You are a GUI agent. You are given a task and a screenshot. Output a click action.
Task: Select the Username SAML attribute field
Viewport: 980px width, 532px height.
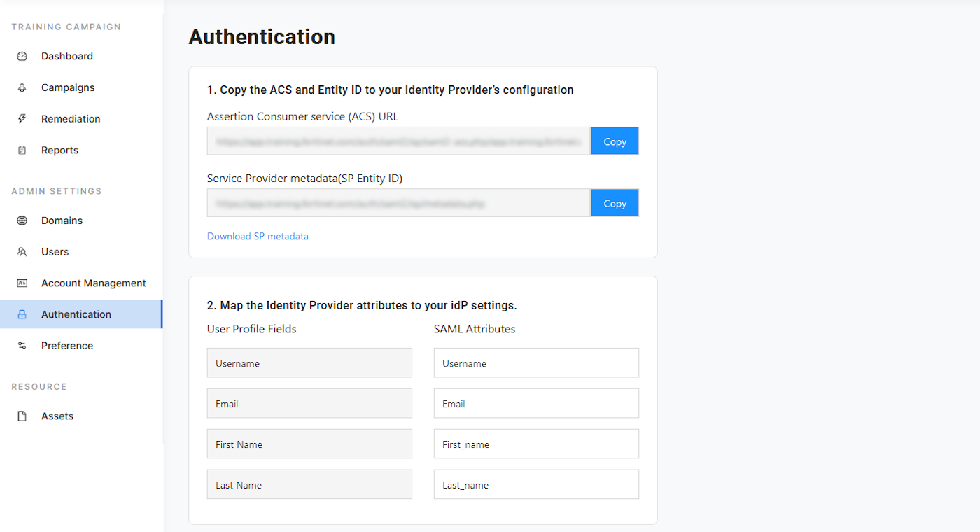[536, 363]
